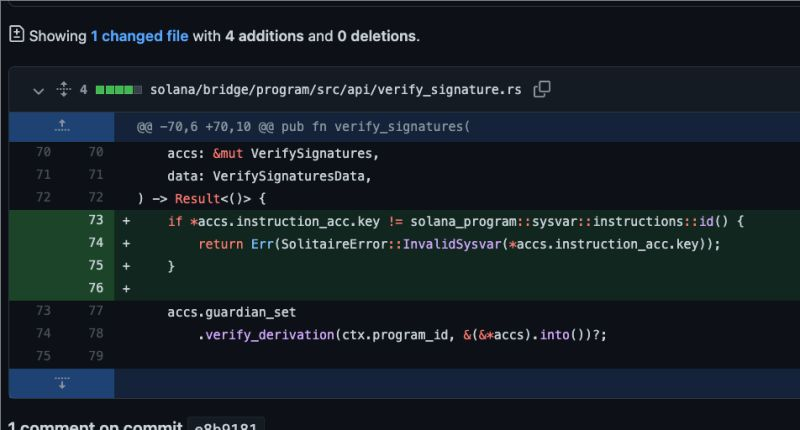Click the added 'if *accs.instruction_acc.key' line
Image resolution: width=800 pixels, height=430 pixels.
tap(456, 221)
